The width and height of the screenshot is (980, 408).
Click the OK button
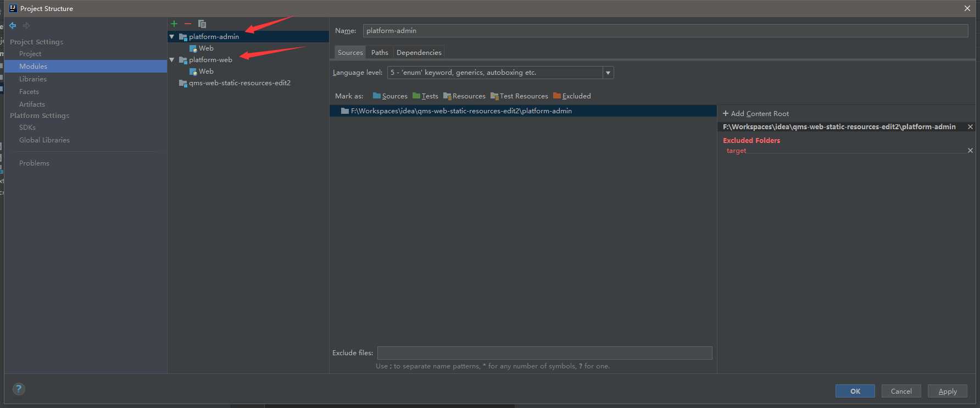(855, 391)
